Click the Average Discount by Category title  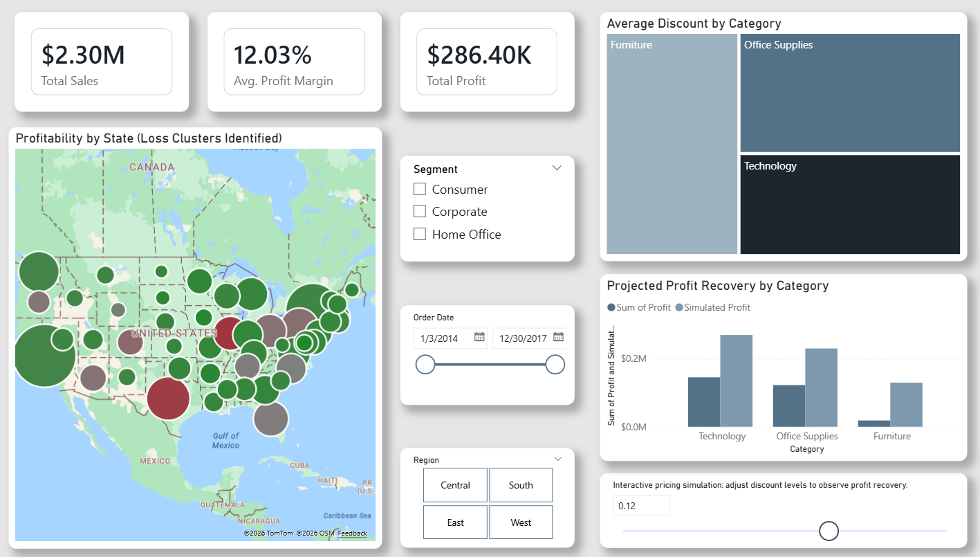pyautogui.click(x=694, y=24)
